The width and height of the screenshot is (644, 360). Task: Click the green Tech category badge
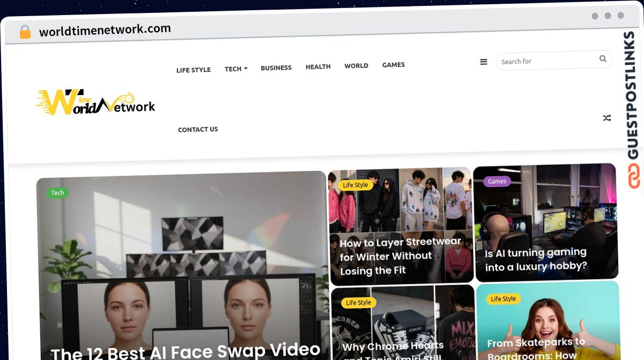coord(57,193)
